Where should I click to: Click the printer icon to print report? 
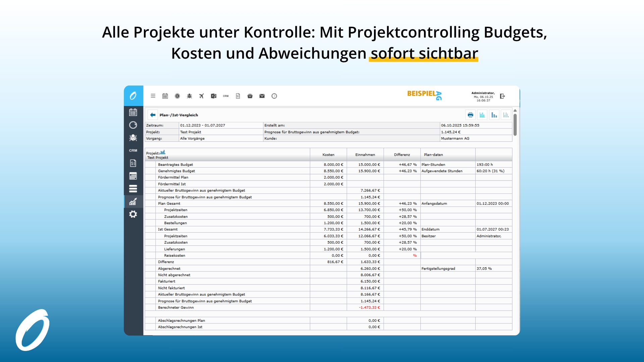coord(470,115)
